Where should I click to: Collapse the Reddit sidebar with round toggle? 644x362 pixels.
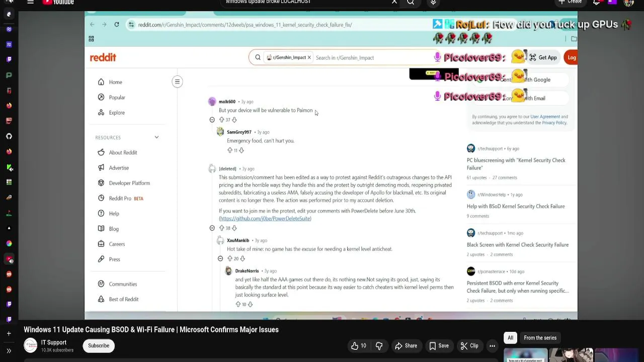[x=177, y=81]
